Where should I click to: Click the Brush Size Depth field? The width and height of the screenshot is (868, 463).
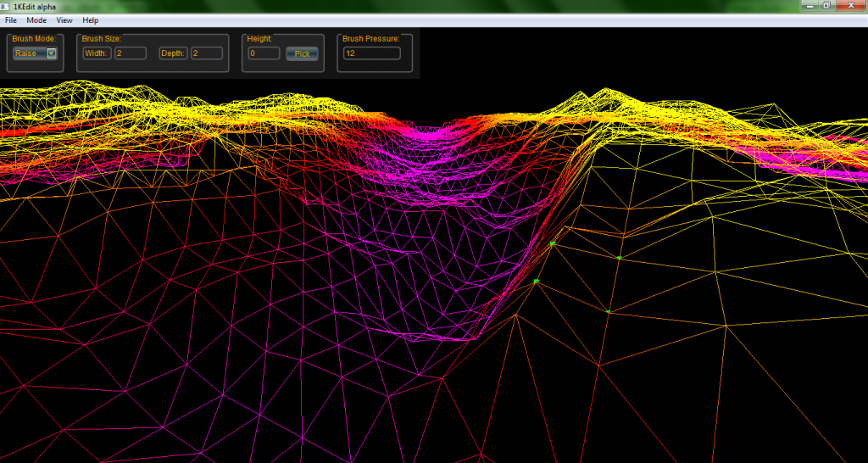pos(207,53)
